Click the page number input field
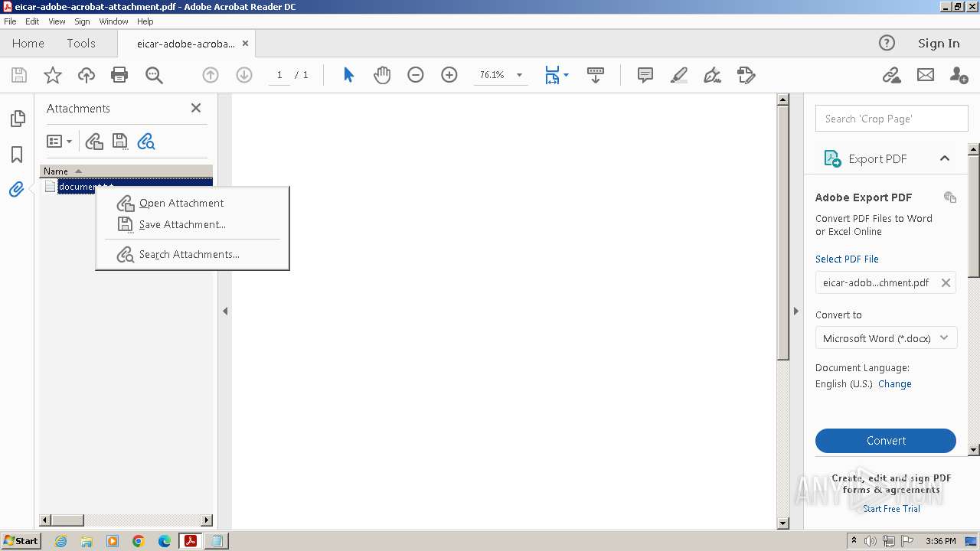The height and width of the screenshot is (551, 980). [279, 75]
